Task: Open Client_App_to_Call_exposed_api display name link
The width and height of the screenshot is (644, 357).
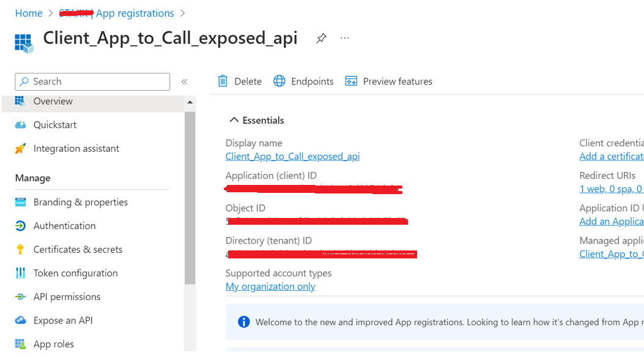Action: pos(292,156)
